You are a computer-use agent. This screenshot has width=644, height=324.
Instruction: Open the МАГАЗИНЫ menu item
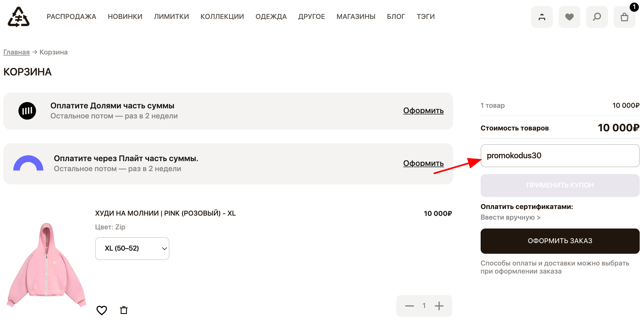click(356, 16)
